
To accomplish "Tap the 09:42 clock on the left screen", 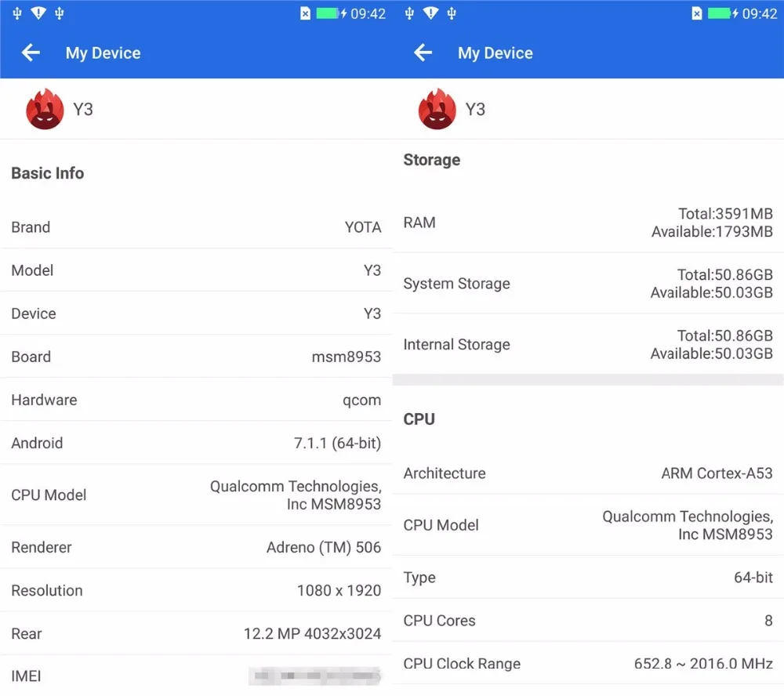I will tap(368, 14).
